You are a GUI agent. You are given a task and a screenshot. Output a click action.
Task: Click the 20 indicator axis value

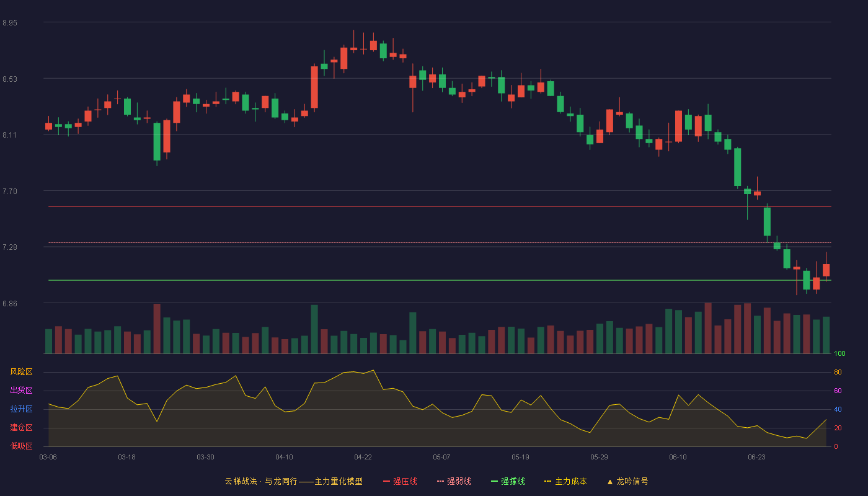click(x=838, y=428)
